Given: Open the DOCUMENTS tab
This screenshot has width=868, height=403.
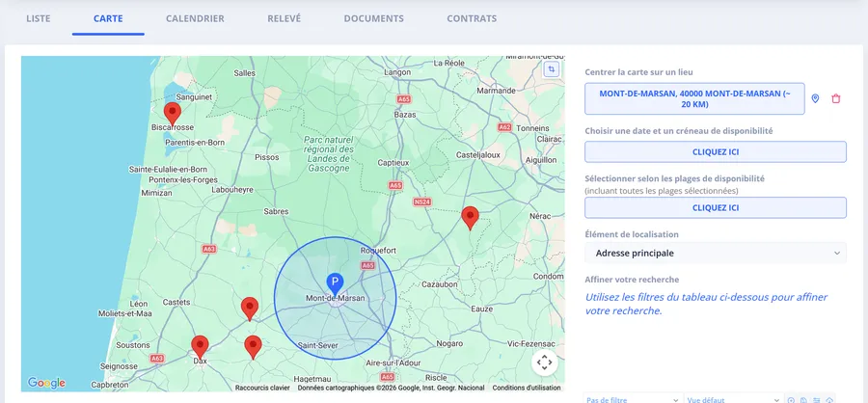Looking at the screenshot, I should [373, 18].
